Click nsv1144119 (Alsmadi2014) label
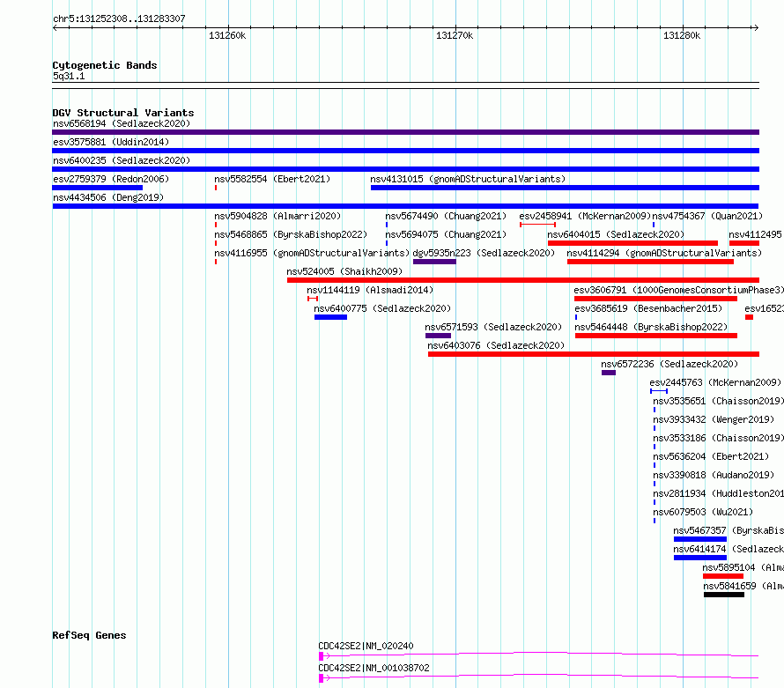 click(370, 290)
